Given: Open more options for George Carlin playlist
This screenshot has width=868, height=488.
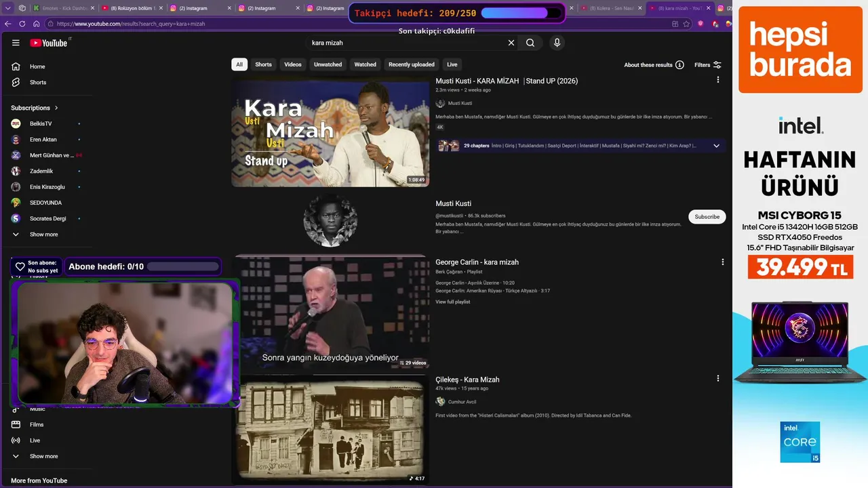Looking at the screenshot, I should [x=722, y=262].
